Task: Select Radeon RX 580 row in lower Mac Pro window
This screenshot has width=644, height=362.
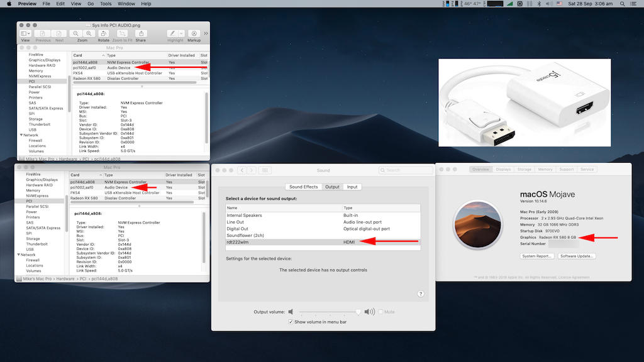Action: pyautogui.click(x=138, y=198)
